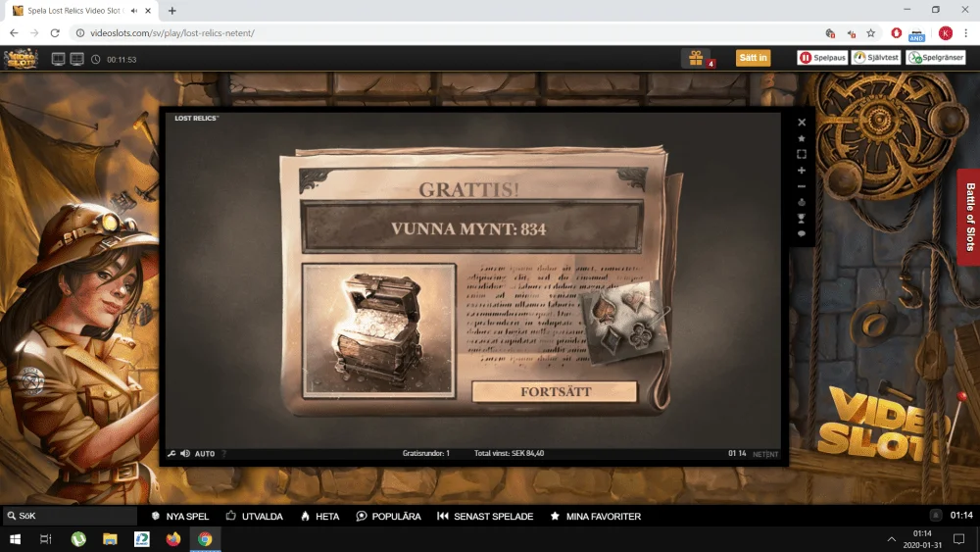Open the Självtest link
Screen dimensions: 980x552
click(x=876, y=58)
